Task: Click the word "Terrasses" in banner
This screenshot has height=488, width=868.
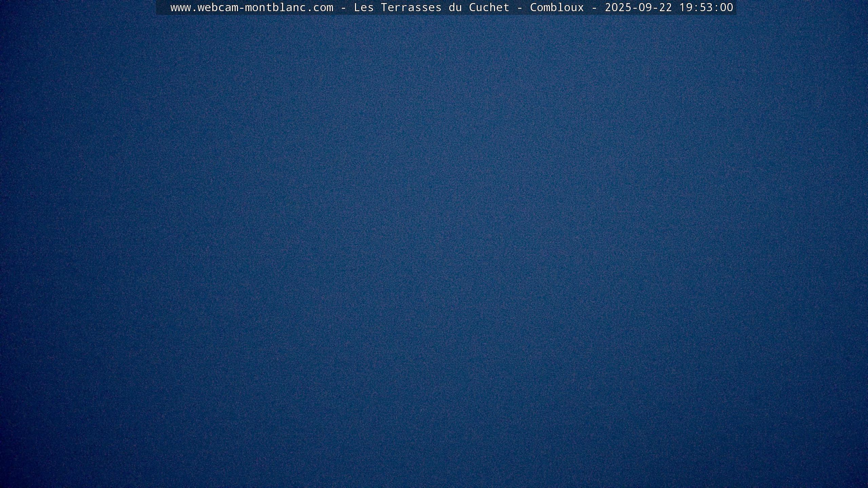Action: pos(411,7)
